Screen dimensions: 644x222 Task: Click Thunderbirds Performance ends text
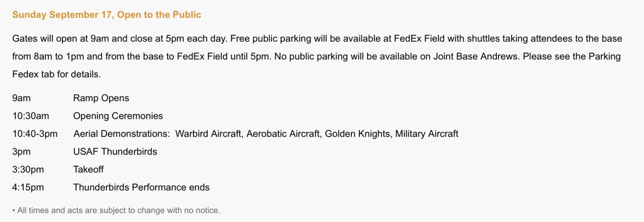point(141,187)
